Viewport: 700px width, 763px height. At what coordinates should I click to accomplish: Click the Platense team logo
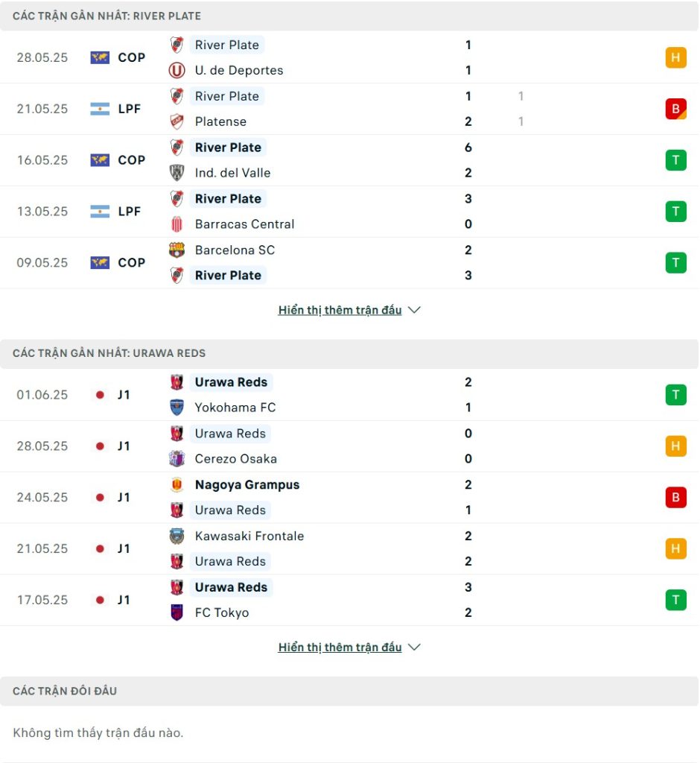176,121
